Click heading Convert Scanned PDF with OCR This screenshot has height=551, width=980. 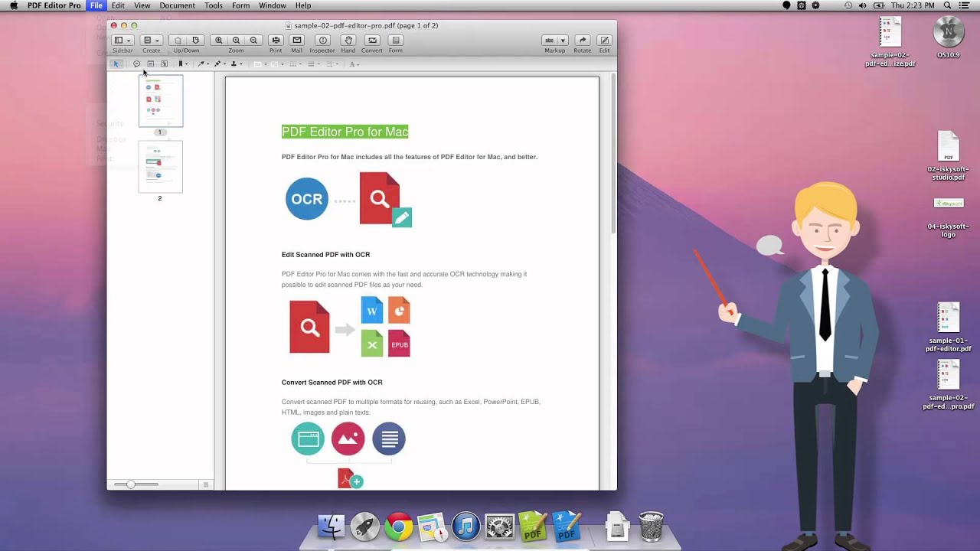click(x=332, y=383)
